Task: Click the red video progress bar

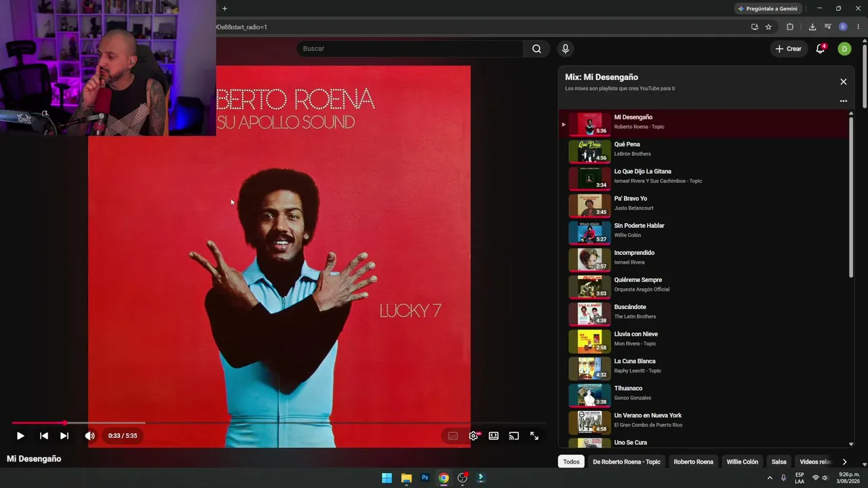Action: pos(278,423)
